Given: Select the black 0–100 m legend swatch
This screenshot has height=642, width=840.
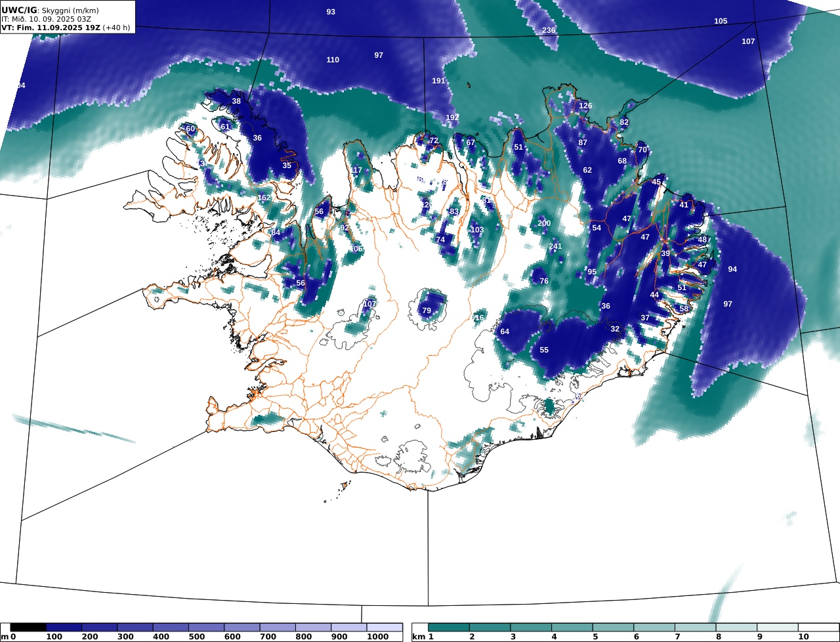Looking at the screenshot, I should click(x=28, y=628).
